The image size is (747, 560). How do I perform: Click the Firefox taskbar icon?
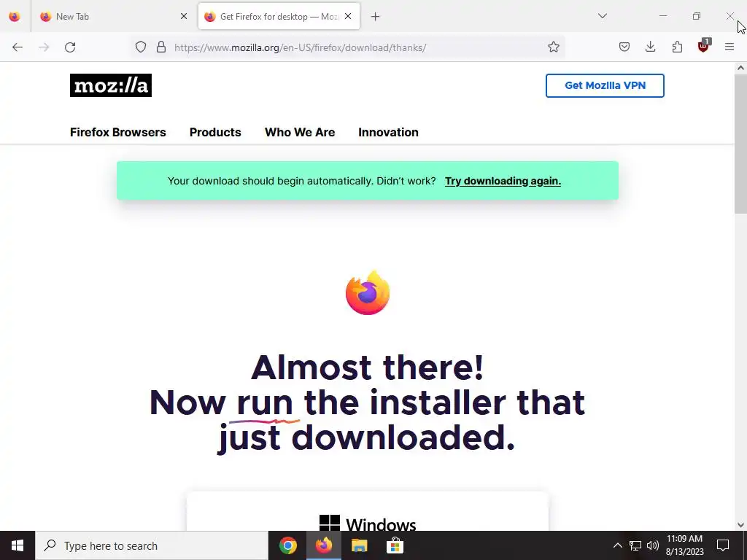(323, 545)
